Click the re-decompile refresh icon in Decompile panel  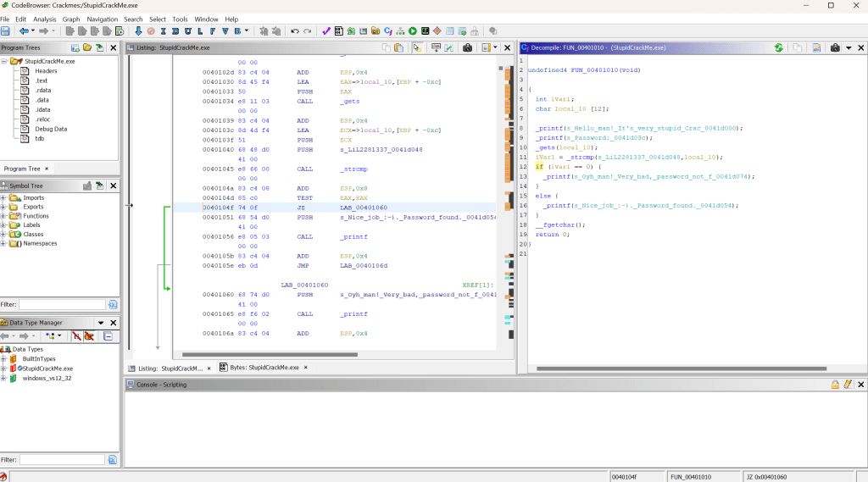coord(778,48)
